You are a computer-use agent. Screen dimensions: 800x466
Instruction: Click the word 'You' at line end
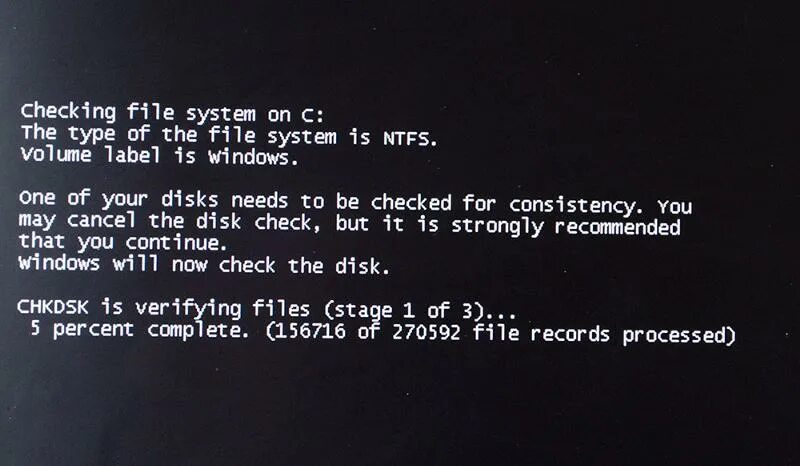(674, 207)
